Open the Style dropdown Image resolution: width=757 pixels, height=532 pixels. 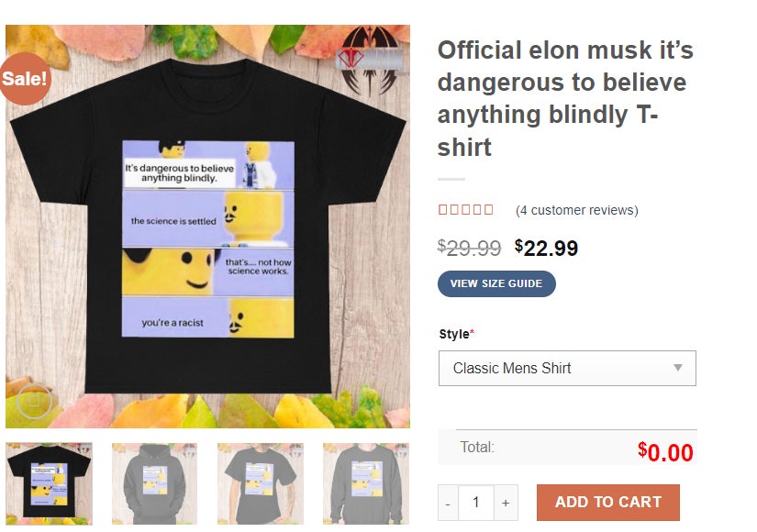tap(566, 367)
